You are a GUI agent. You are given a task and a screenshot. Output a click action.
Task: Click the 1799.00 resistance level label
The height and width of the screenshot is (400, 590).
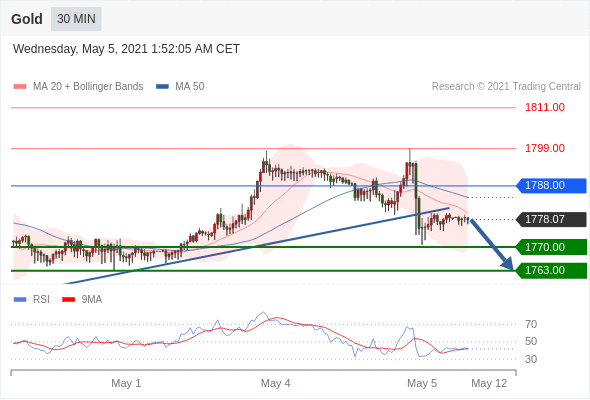545,148
